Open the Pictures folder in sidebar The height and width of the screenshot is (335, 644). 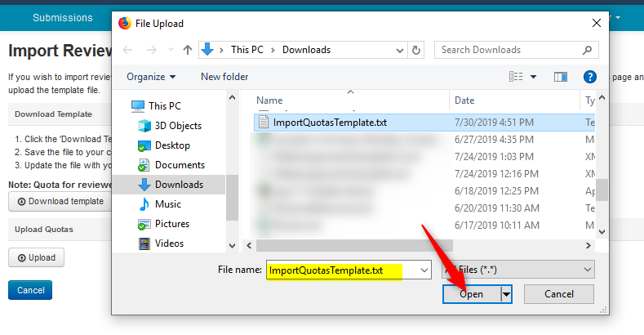171,224
